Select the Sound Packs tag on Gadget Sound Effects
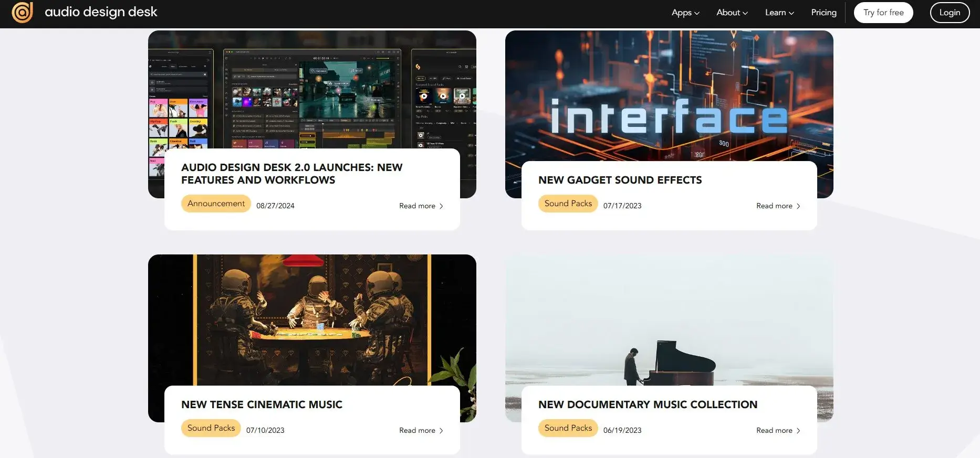Image resolution: width=980 pixels, height=458 pixels. pos(568,204)
